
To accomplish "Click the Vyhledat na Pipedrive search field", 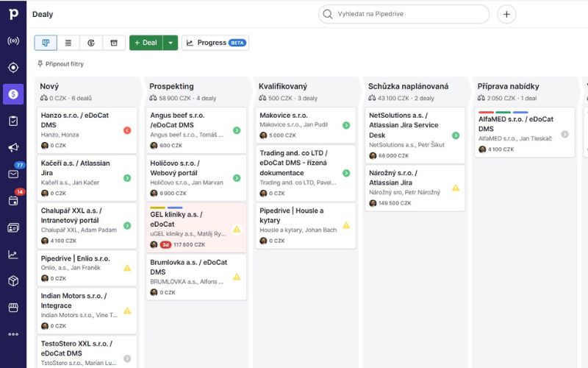I will (x=404, y=14).
